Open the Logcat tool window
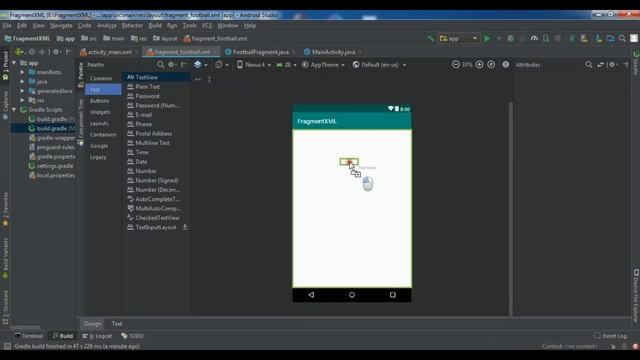640x360 pixels. click(x=97, y=336)
